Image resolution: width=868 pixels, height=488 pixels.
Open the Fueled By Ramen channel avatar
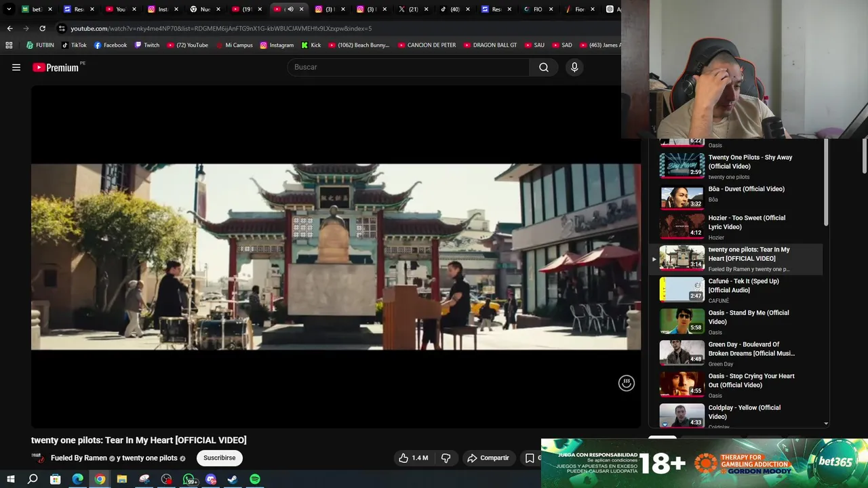38,458
